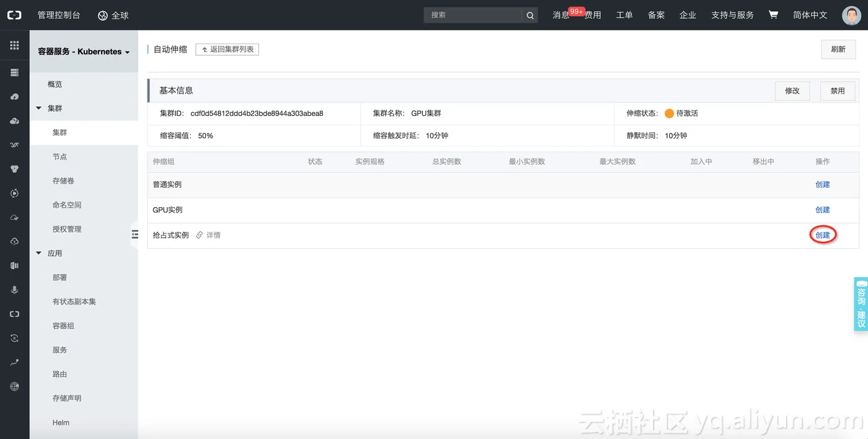
Task: Open the shopping cart icon
Action: coord(773,14)
